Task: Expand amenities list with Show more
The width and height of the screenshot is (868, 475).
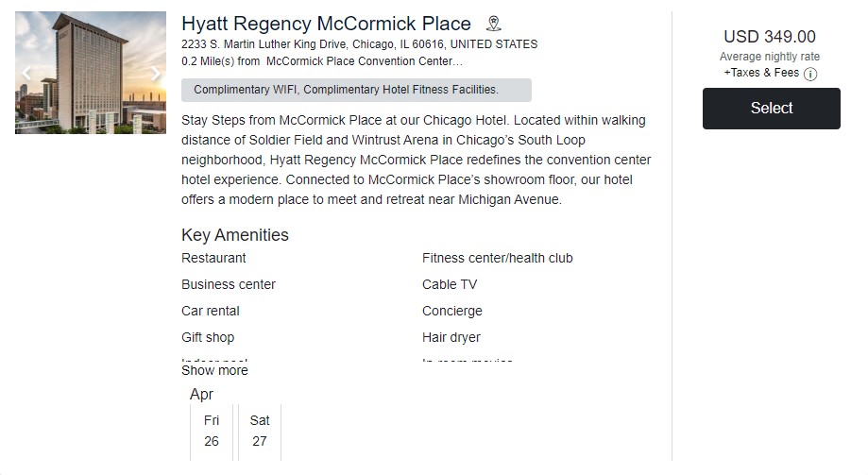Action: [x=214, y=370]
